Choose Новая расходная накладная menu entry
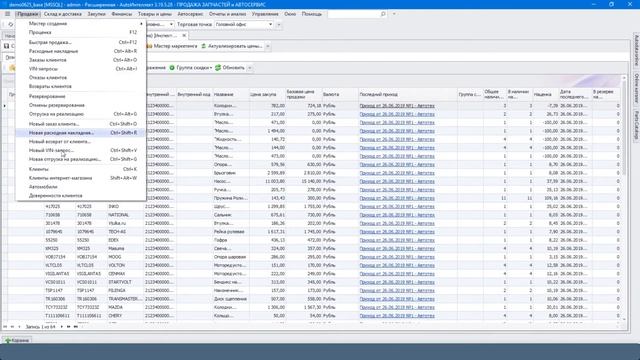The height and width of the screenshot is (360, 640). coord(81,133)
